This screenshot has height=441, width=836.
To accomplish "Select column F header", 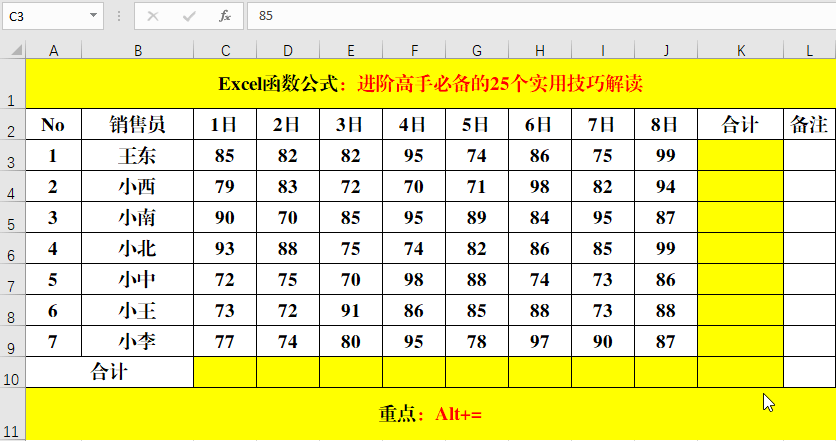I will coord(414,51).
